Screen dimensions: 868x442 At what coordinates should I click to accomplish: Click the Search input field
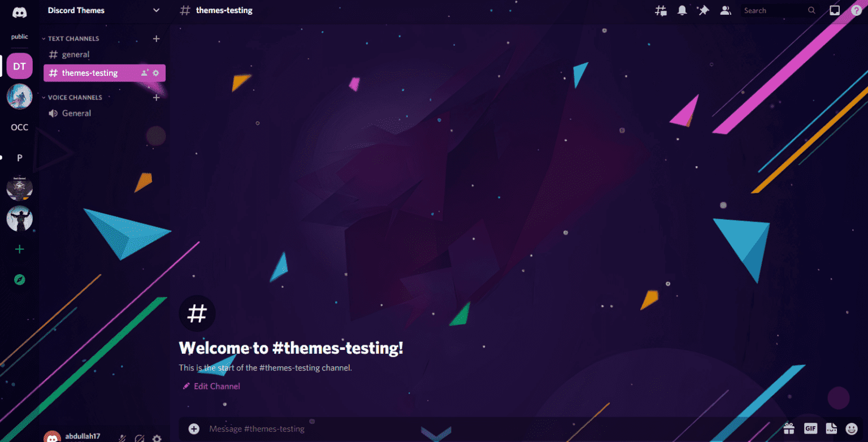click(x=774, y=10)
